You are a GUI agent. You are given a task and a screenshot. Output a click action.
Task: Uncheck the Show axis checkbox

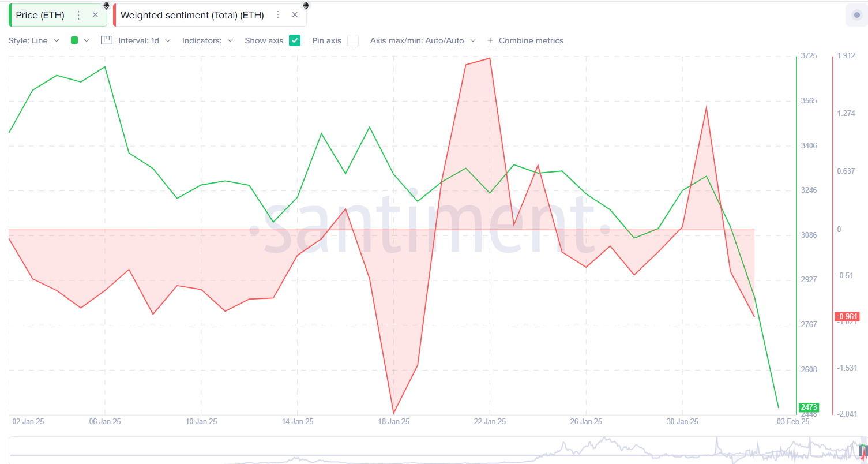click(x=295, y=40)
